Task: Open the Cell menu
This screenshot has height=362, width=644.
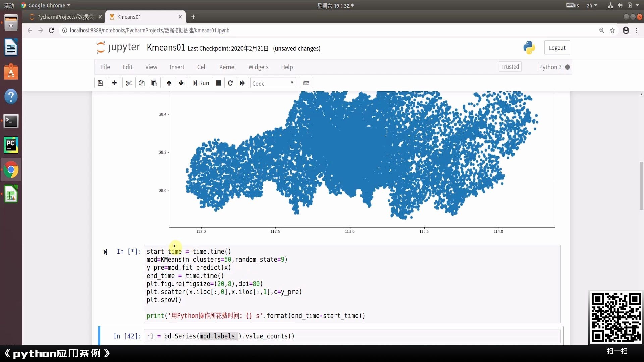Action: tap(202, 67)
